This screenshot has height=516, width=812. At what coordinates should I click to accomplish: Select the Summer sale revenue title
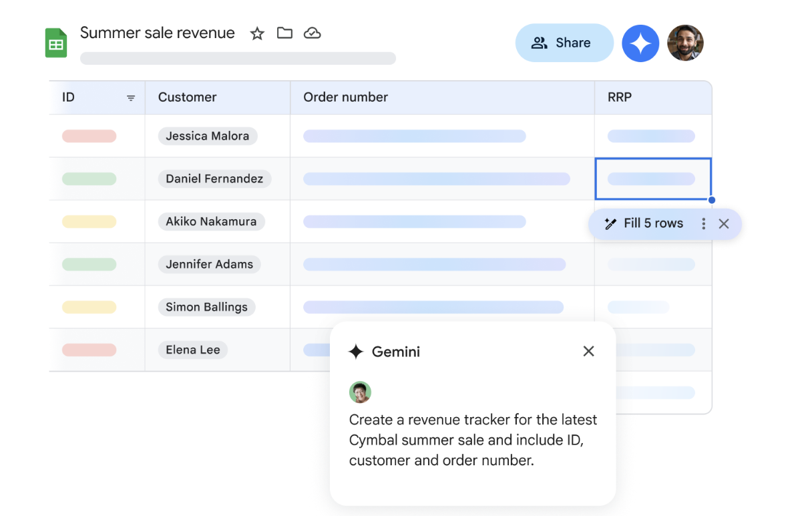158,33
